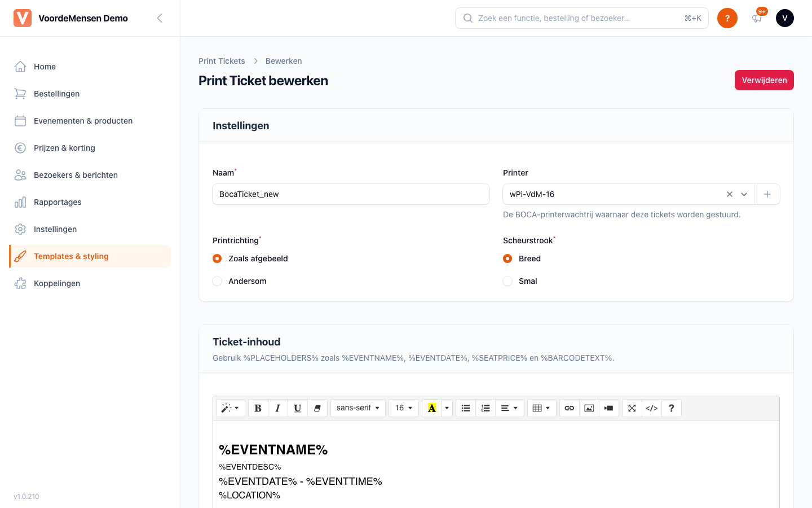Open the font size 16 dropdown
Image resolution: width=812 pixels, height=508 pixels.
[x=404, y=408]
